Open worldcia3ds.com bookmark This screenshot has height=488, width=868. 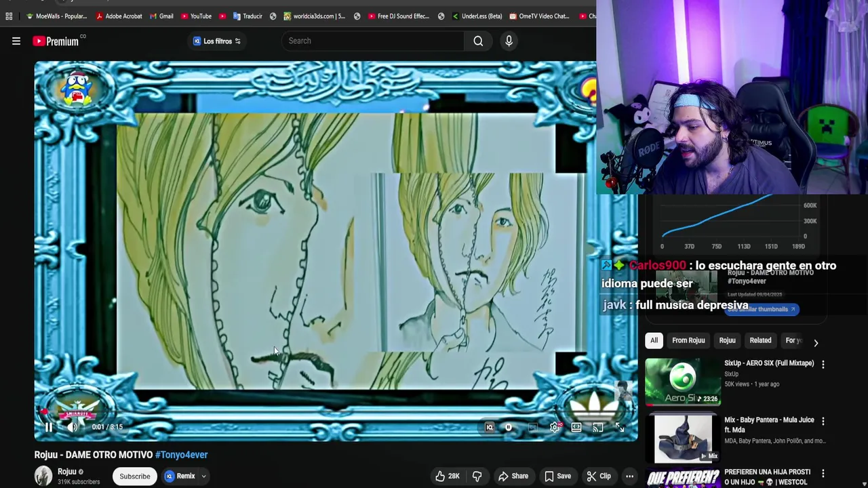315,16
